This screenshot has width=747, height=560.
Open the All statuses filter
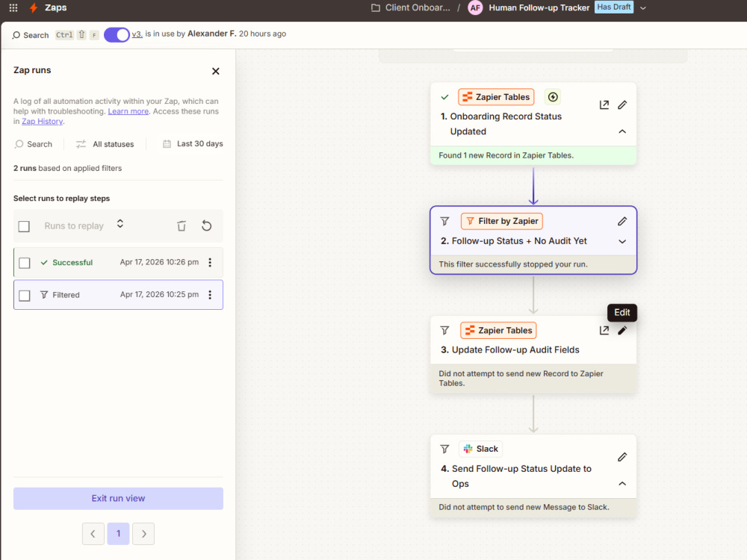[105, 144]
